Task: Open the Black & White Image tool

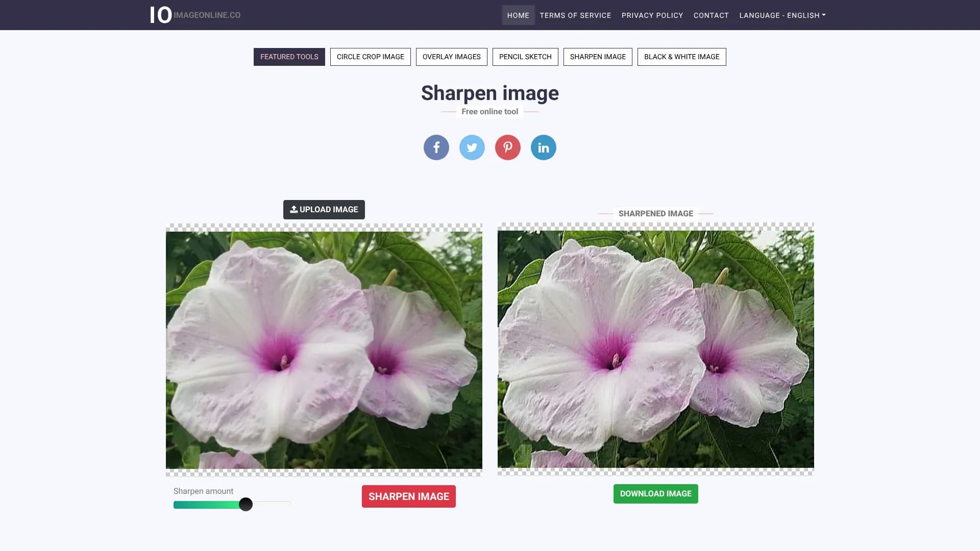Action: click(681, 57)
